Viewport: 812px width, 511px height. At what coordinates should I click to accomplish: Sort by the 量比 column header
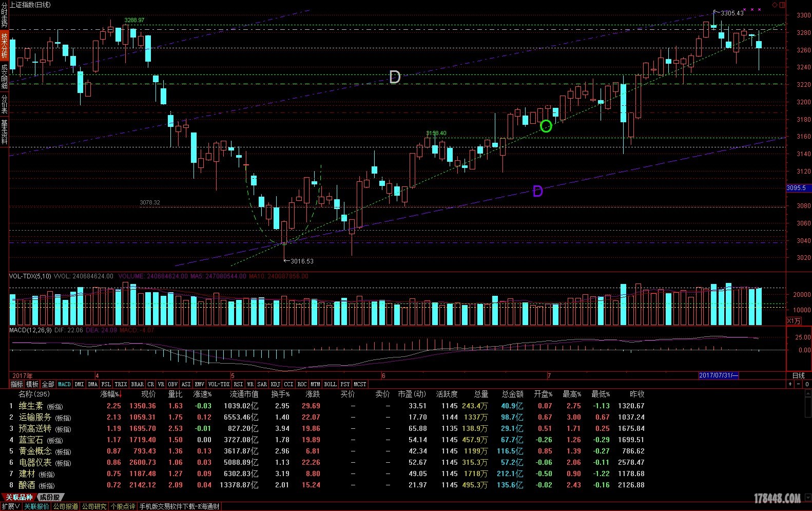[x=175, y=394]
